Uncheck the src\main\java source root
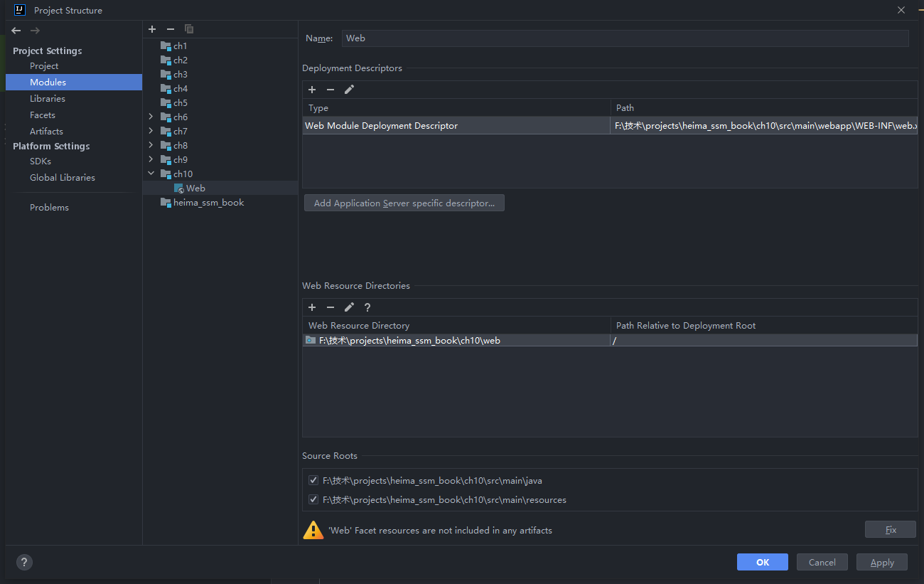924x584 pixels. pos(313,481)
